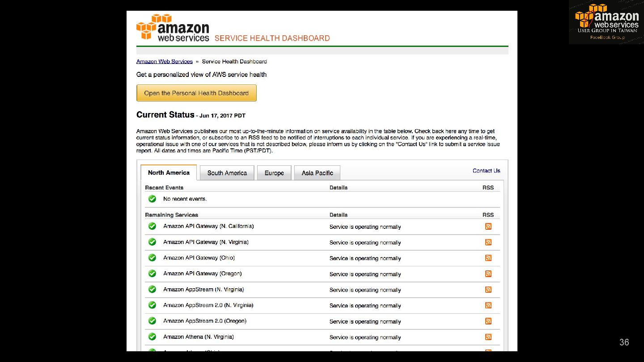This screenshot has width=644, height=362.
Task: Click RSS icon for AppStream 2.0 (Oregon)
Action: (488, 321)
